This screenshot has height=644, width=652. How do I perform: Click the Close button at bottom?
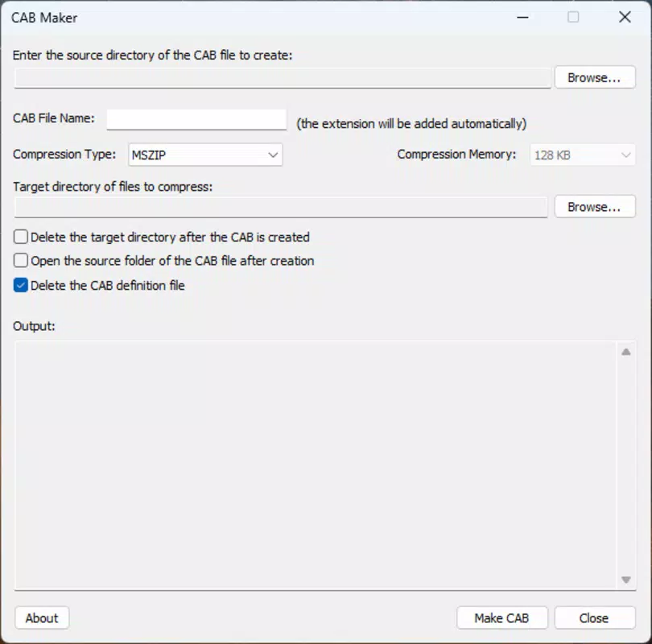pos(595,618)
